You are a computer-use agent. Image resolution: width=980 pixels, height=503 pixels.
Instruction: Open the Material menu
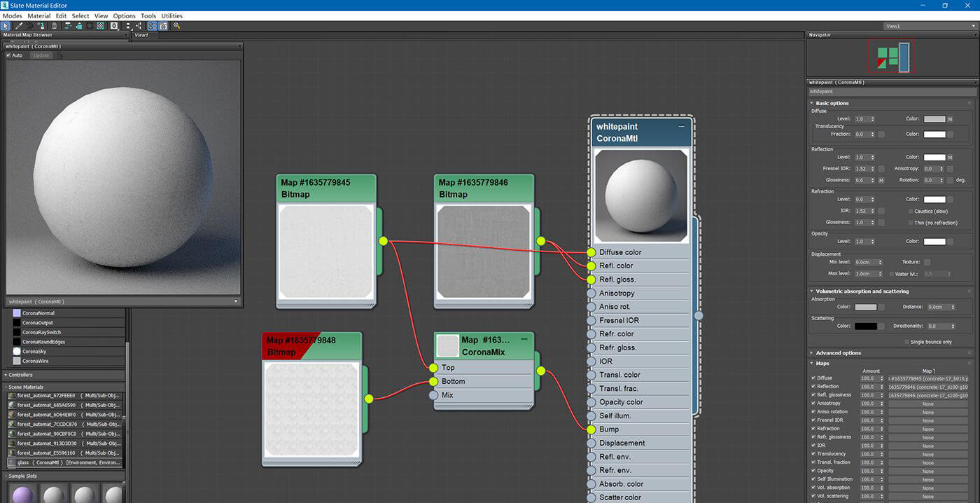coord(38,15)
